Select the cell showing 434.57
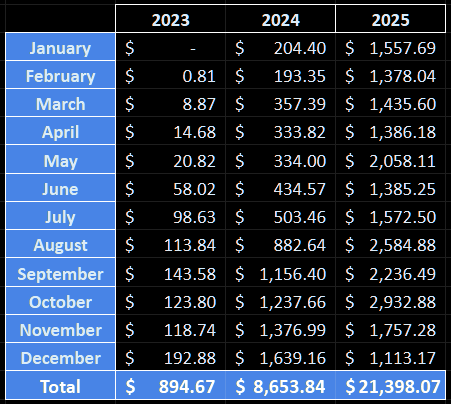 [x=280, y=188]
